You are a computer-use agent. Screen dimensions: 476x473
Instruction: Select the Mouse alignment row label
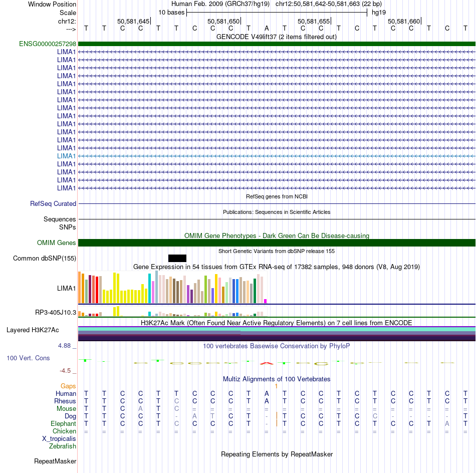[66, 409]
